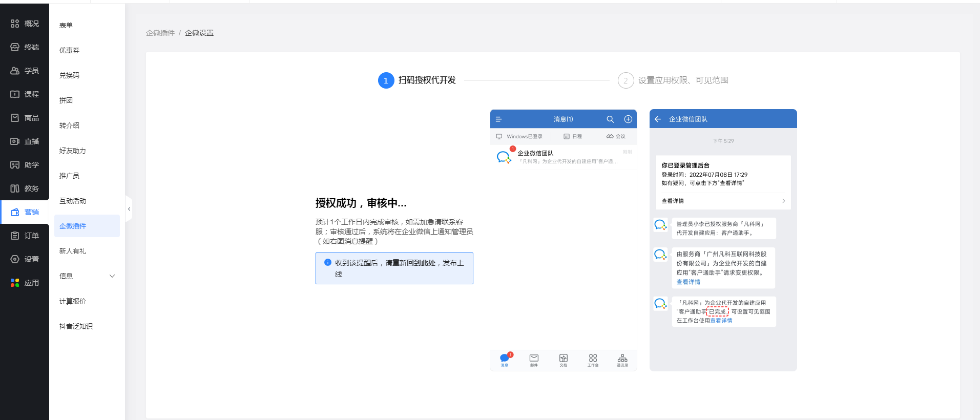Select 抖音泛知识 menu item

tap(76, 326)
